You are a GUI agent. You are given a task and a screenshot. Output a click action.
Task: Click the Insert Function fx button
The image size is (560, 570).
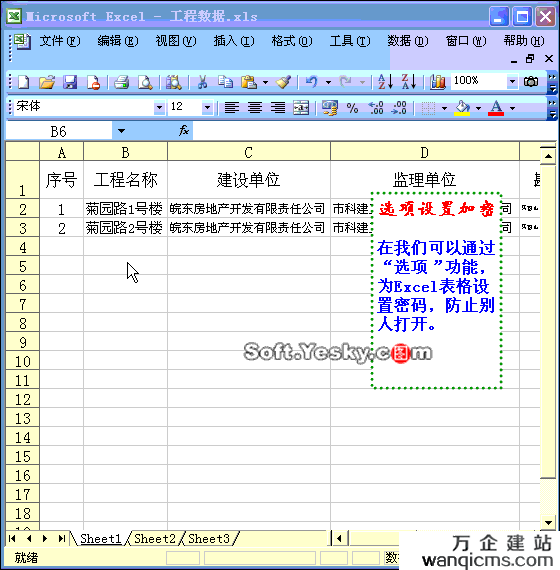tap(184, 131)
